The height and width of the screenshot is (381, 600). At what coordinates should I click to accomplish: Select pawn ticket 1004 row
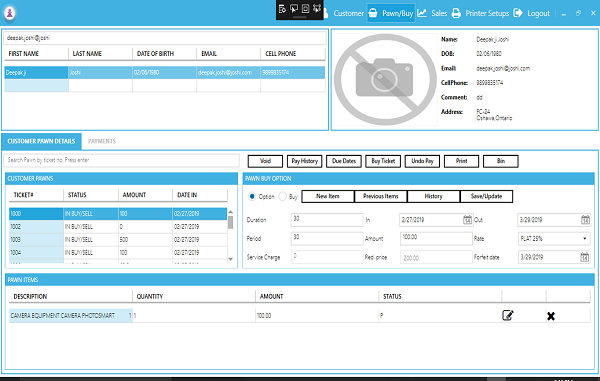click(x=118, y=252)
